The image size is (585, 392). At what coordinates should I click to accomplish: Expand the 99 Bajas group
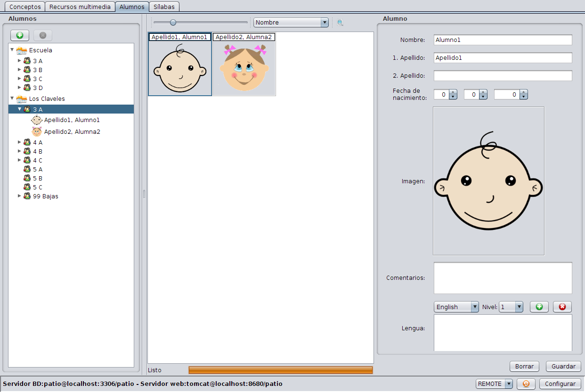pyautogui.click(x=19, y=196)
